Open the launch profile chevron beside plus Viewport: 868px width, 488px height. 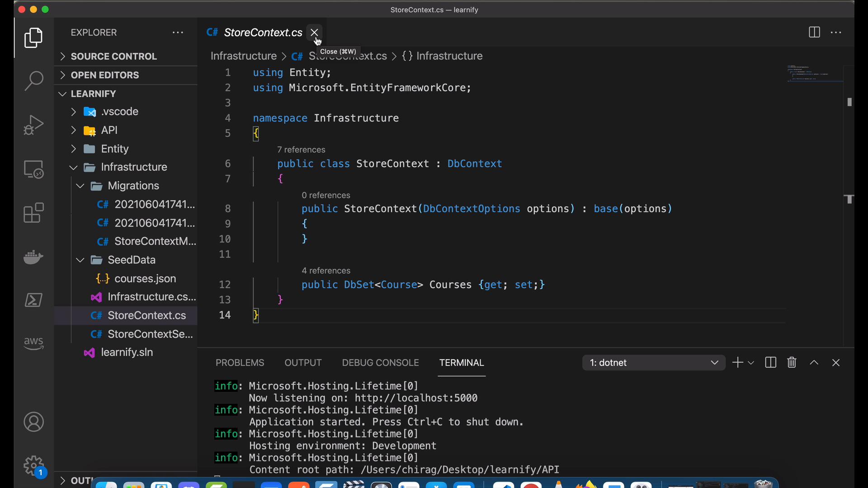point(751,363)
